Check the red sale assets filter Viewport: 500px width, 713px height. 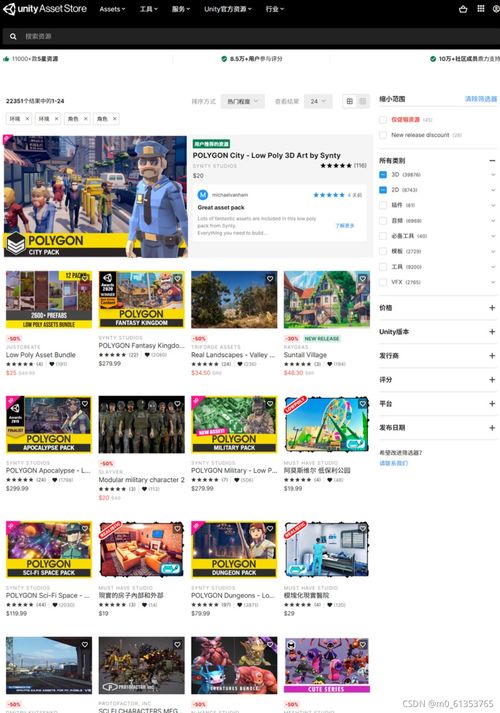click(x=383, y=120)
